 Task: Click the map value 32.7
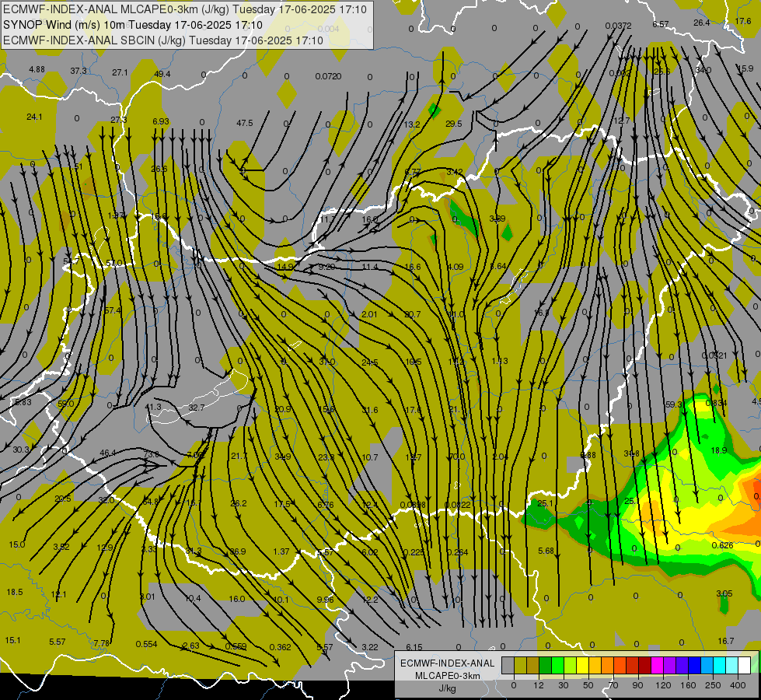(196, 408)
